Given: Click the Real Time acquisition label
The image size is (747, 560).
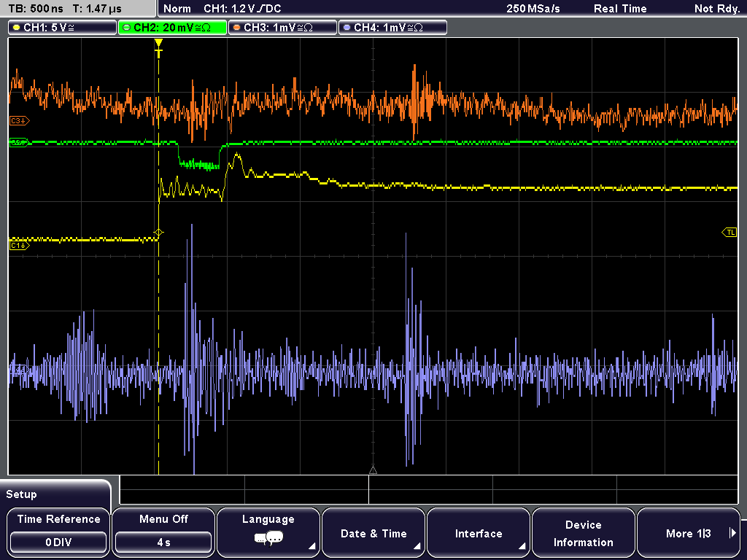Looking at the screenshot, I should (620, 9).
